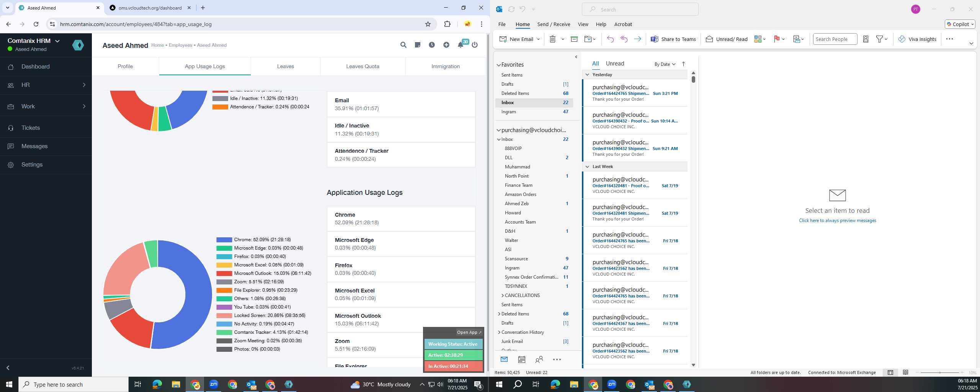Click the clock timer icon in HRM header
The image size is (980, 392).
click(432, 45)
